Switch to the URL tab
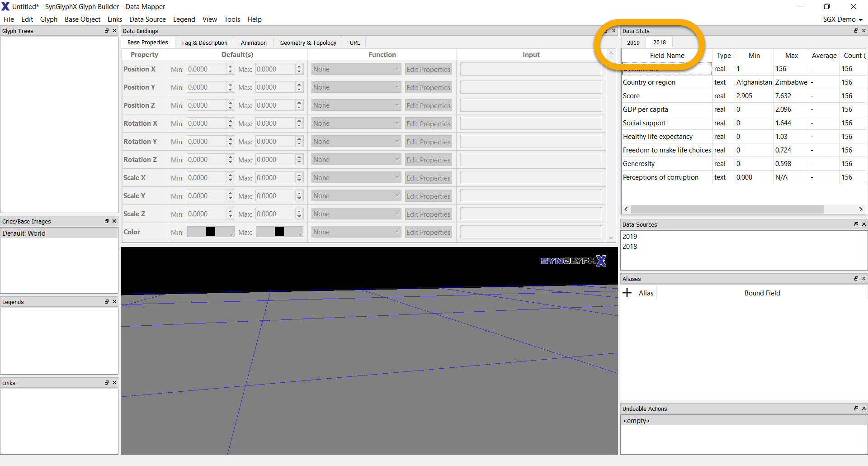The width and height of the screenshot is (868, 466). 355,43
